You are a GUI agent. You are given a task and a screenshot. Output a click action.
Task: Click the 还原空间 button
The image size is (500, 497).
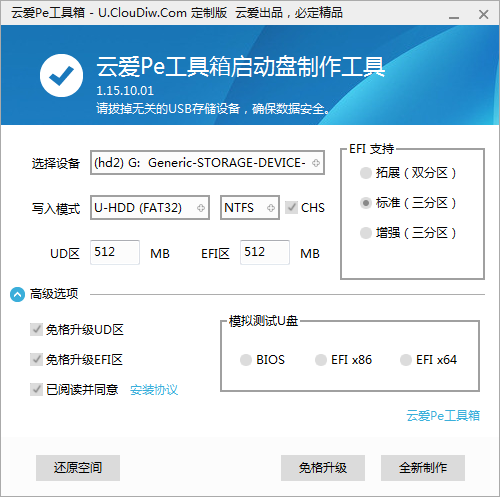click(x=78, y=468)
